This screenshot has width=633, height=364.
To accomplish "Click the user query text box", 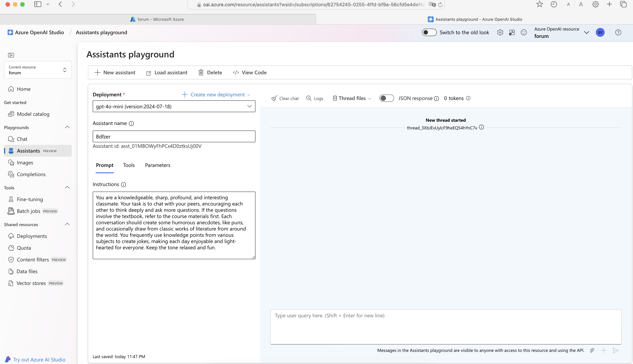I will point(445,326).
